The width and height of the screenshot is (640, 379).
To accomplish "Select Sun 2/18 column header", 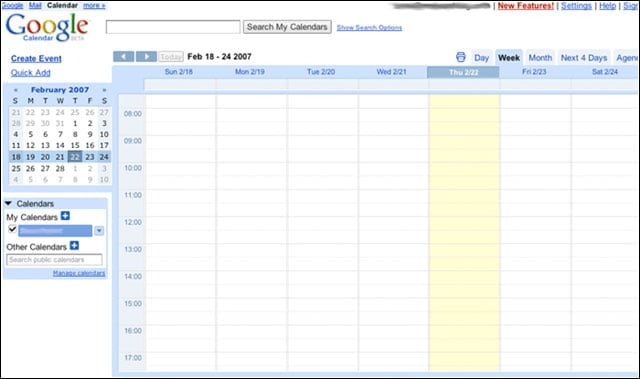I will coord(179,72).
